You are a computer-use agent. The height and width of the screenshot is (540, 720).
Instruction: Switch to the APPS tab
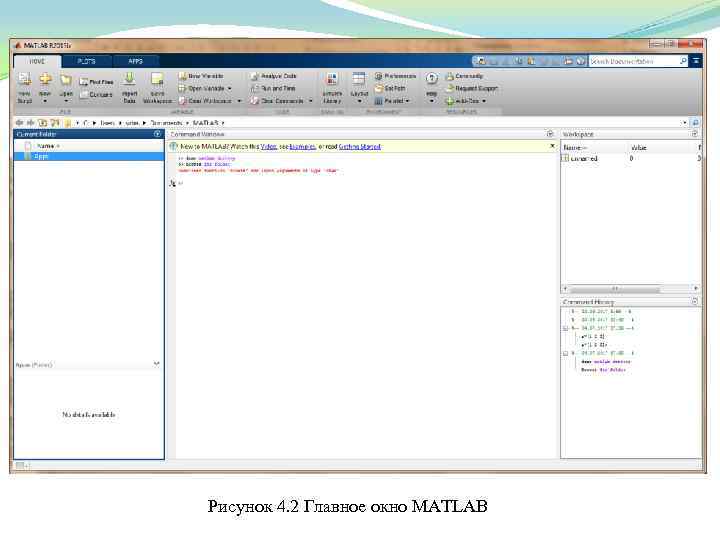135,61
